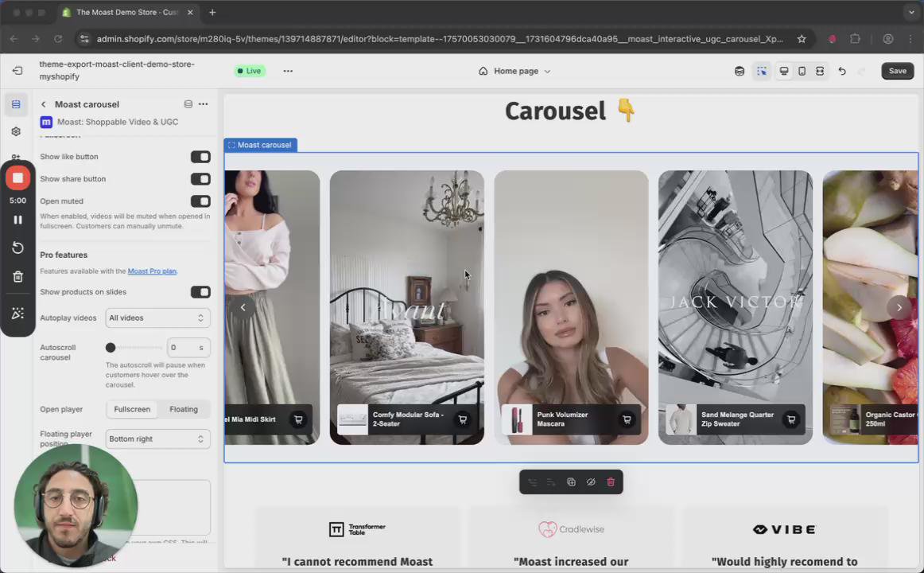Focus Autoscroll seconds input field
The image size is (924, 573).
188,348
